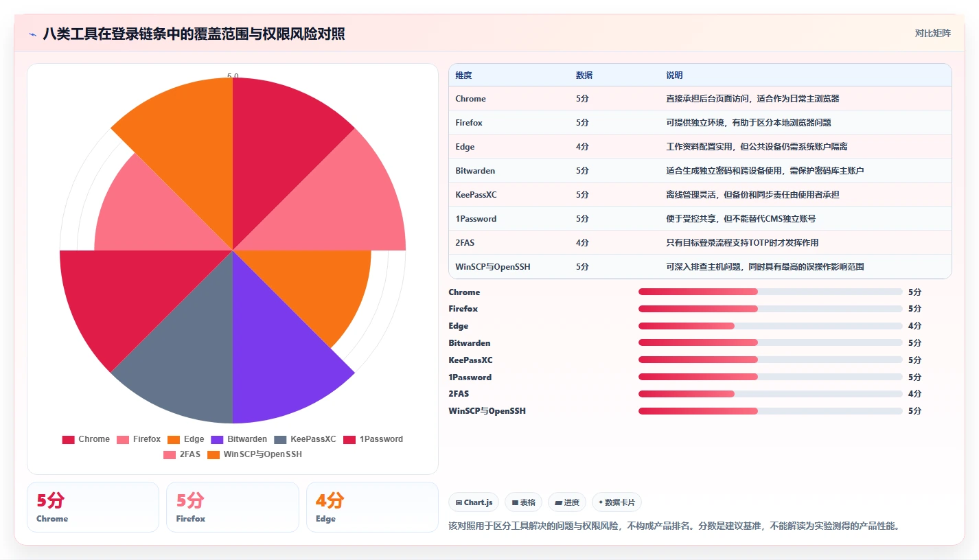Click the 2FAS progress bar

(x=770, y=394)
